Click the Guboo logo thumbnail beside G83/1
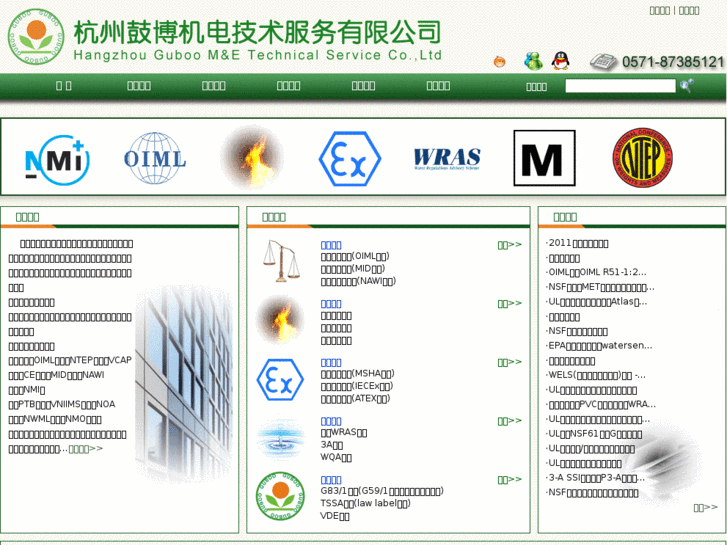 pyautogui.click(x=280, y=496)
